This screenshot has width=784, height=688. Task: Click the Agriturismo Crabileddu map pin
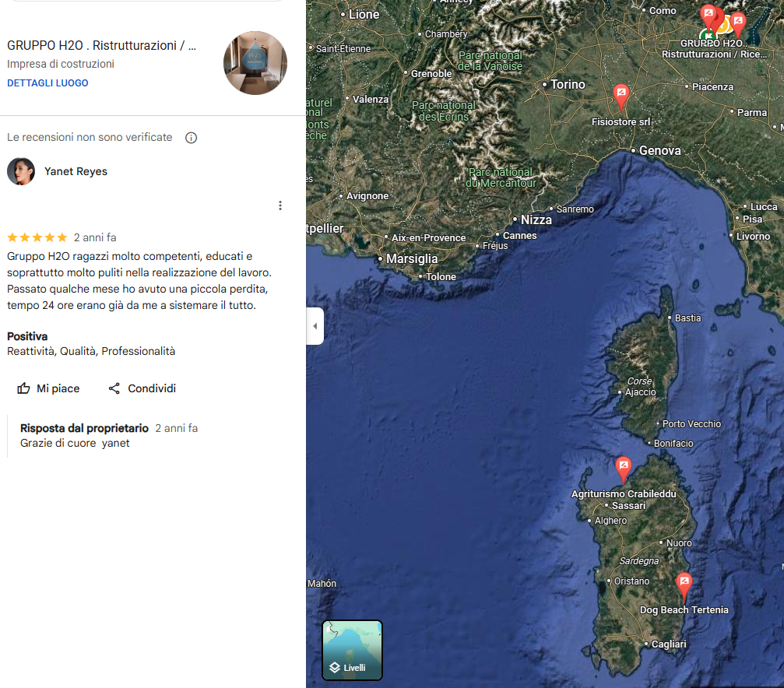point(623,470)
